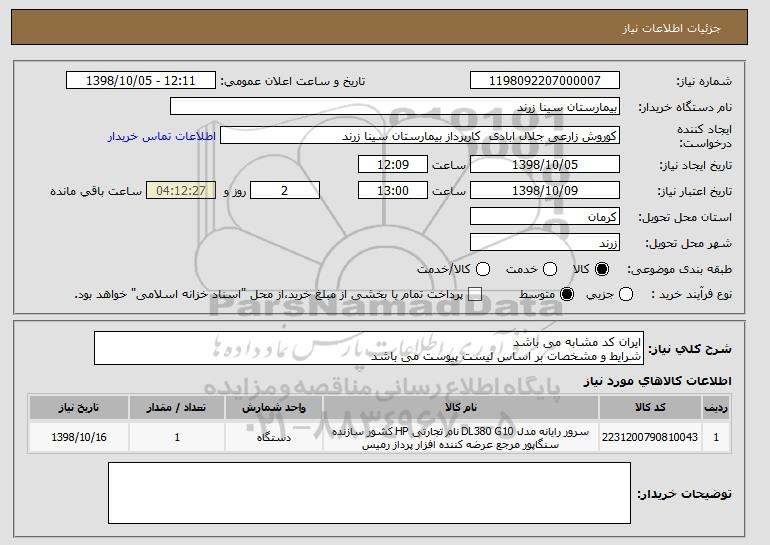Image resolution: width=770 pixels, height=545 pixels.
Task: Select the کالا/خدمت radio button
Action: click(x=483, y=269)
